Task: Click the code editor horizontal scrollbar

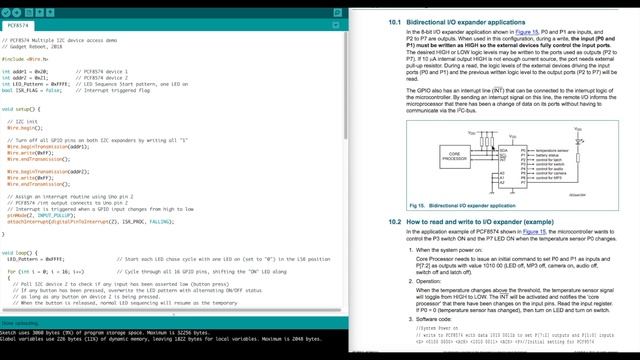Action: point(171,310)
